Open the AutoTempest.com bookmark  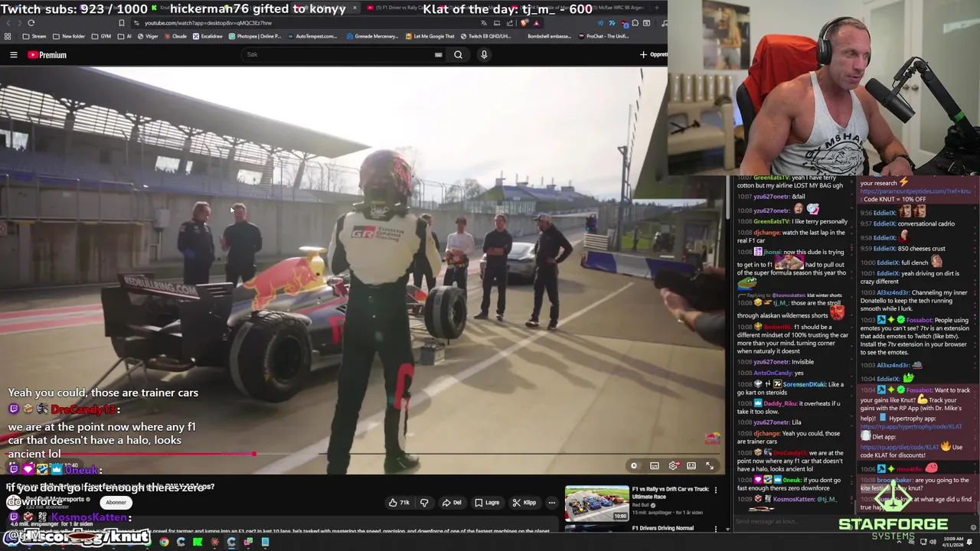coord(312,36)
